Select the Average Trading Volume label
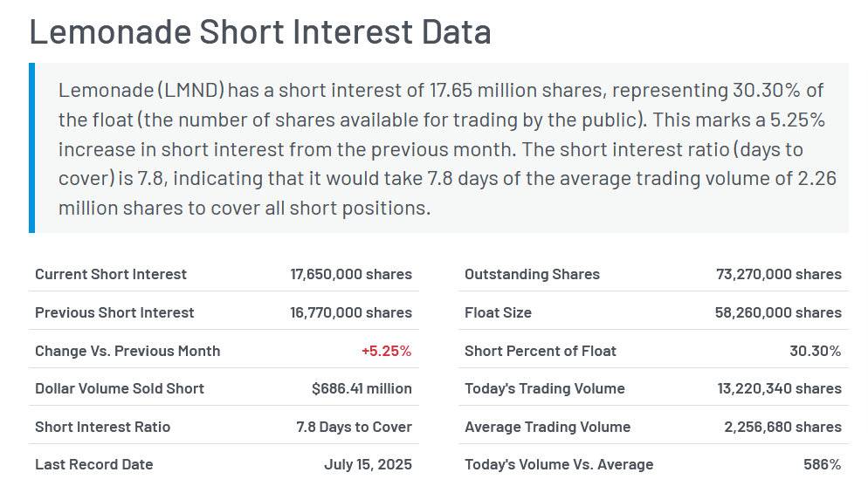The width and height of the screenshot is (868, 493). click(x=548, y=427)
